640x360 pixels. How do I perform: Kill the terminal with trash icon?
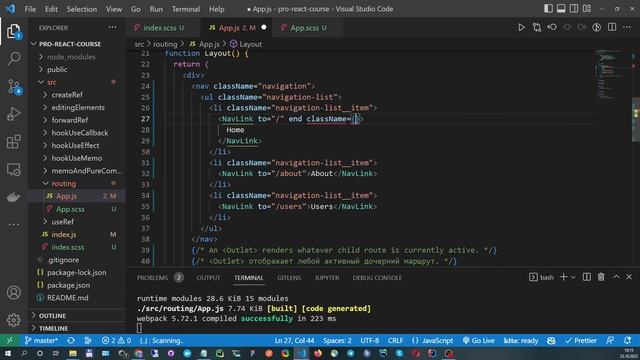click(601, 277)
